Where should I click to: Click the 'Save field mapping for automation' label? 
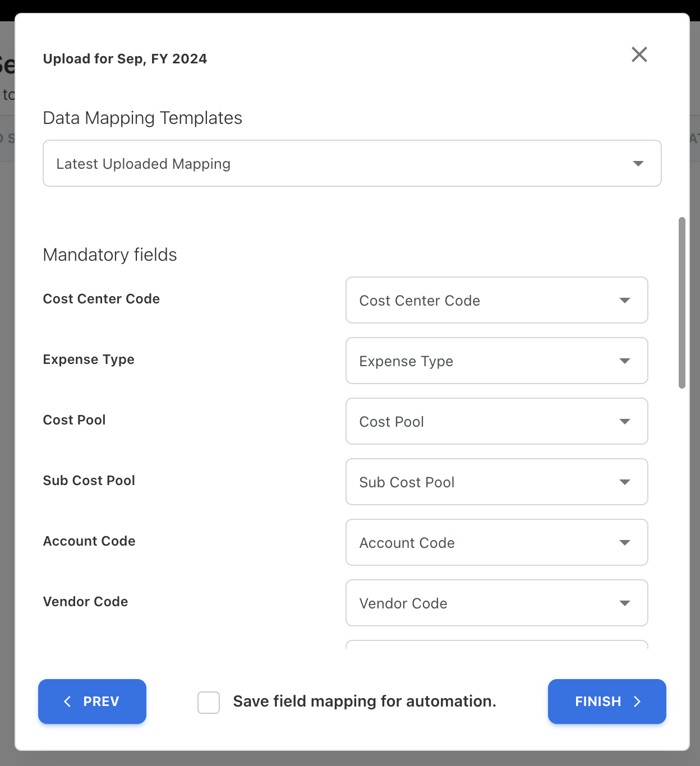tap(365, 702)
